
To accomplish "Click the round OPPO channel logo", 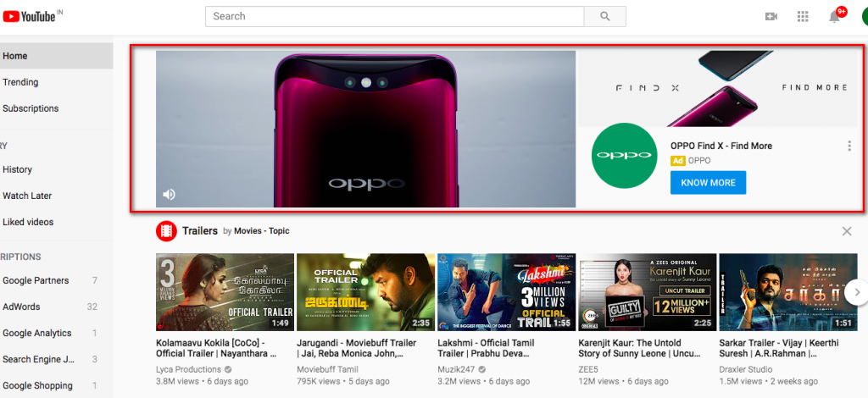I will (623, 156).
